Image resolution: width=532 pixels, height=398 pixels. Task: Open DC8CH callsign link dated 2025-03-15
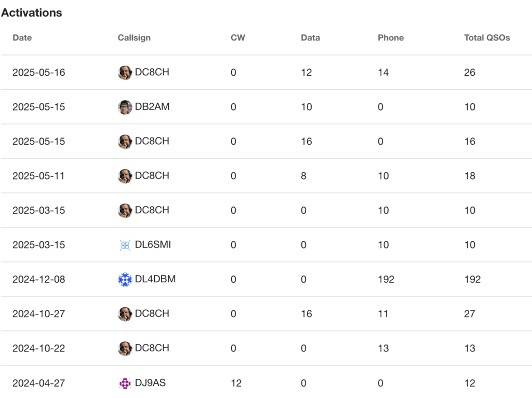[x=152, y=210]
